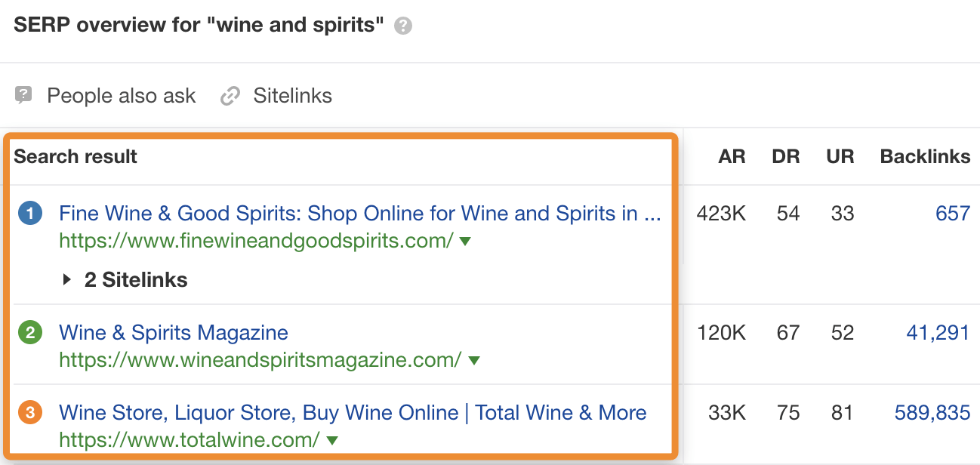Expand the 2 Sitelinks disclosure triangle
The image size is (980, 465).
(x=66, y=279)
